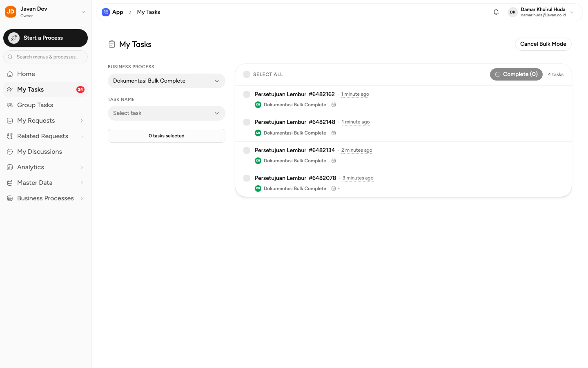Check task Persetujuan Lembur #6482134
The height and width of the screenshot is (368, 588).
(x=247, y=150)
